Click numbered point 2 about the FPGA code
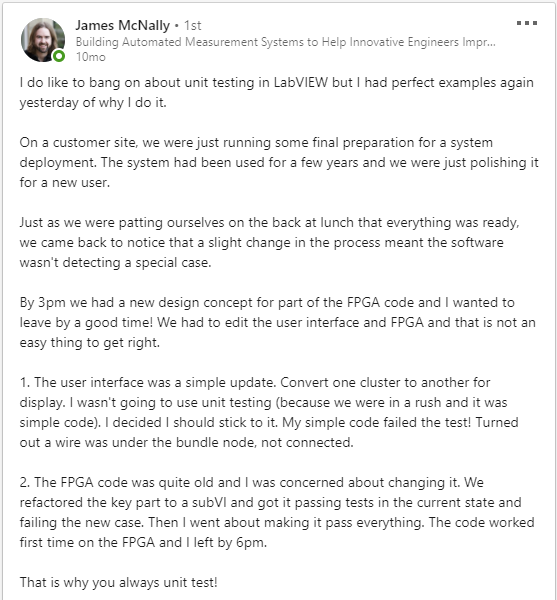This screenshot has height=600, width=557. pos(277,512)
